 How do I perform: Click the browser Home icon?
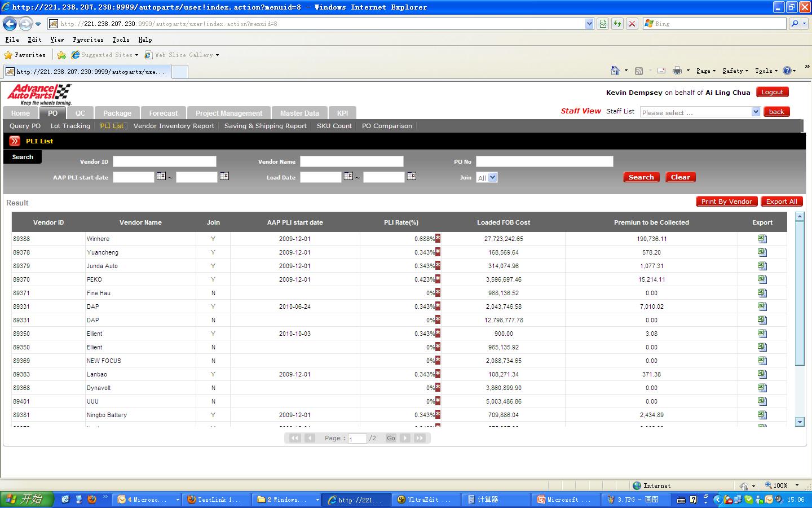click(x=615, y=71)
